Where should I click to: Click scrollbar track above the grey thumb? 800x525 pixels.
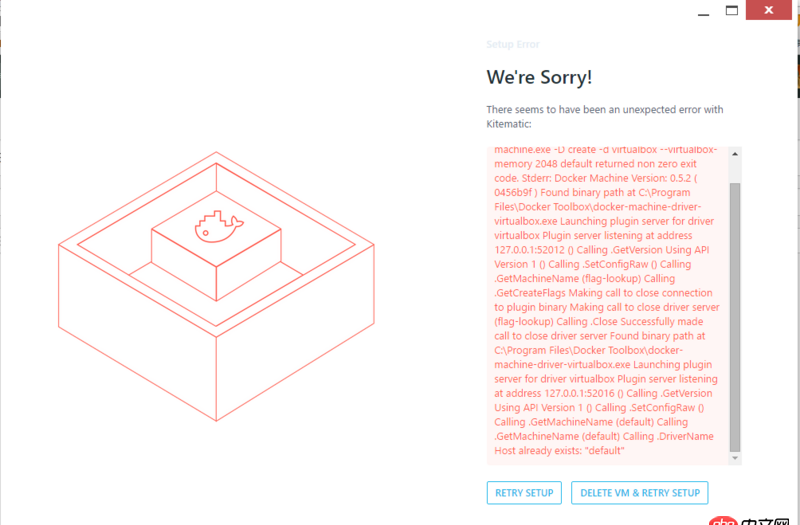click(x=735, y=171)
